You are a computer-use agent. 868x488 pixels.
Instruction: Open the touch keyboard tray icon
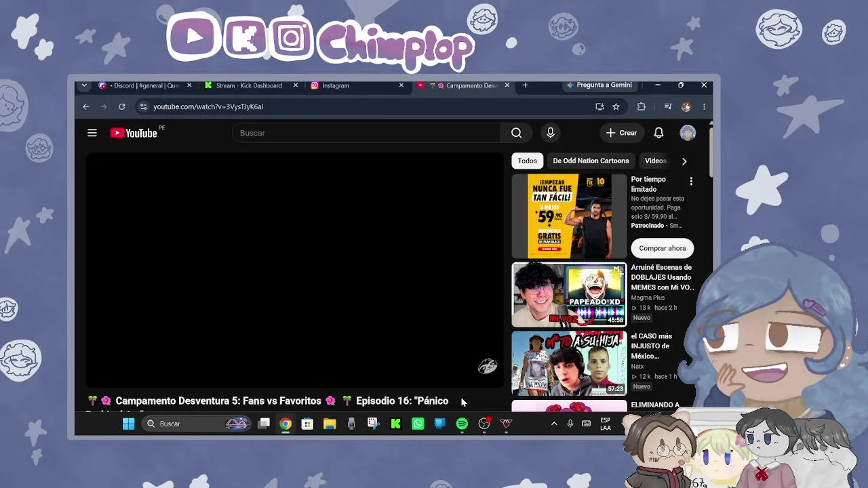[x=586, y=424]
